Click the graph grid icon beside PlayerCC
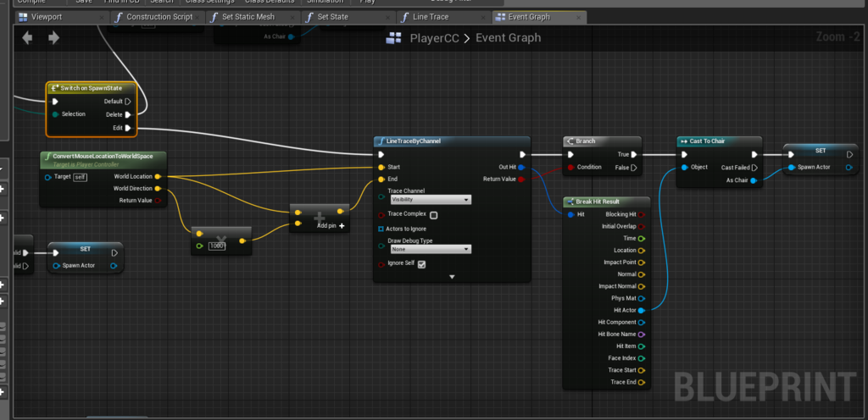 click(x=393, y=38)
